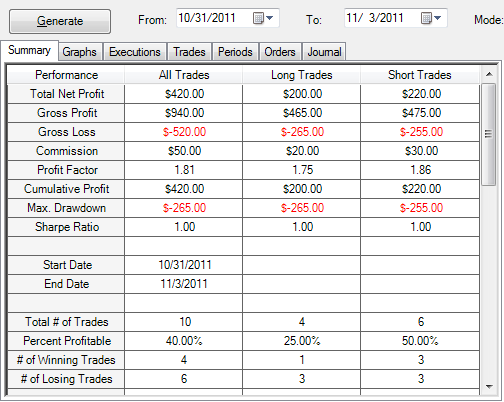Viewport: 504px width, 402px height.
Task: Open the Executions tab
Action: (x=135, y=52)
